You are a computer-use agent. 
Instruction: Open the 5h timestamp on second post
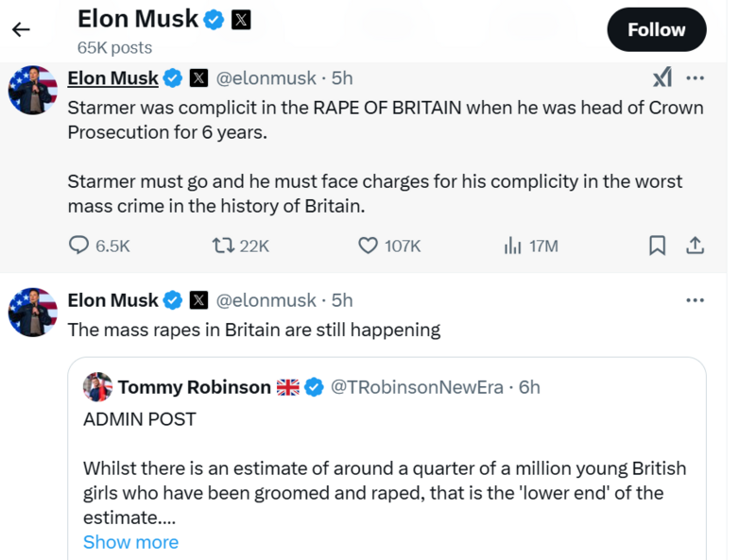tap(342, 300)
